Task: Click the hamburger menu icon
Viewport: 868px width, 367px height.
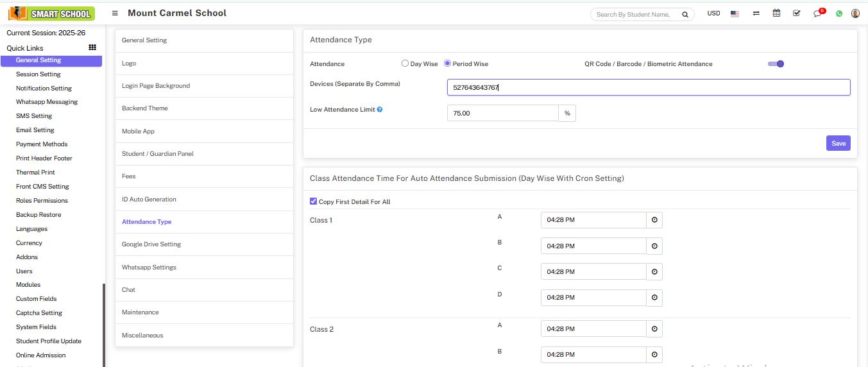Action: click(115, 13)
